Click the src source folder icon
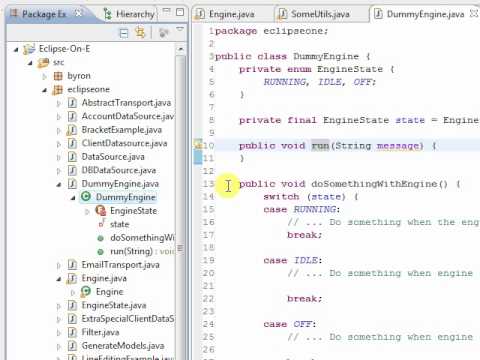 43,62
